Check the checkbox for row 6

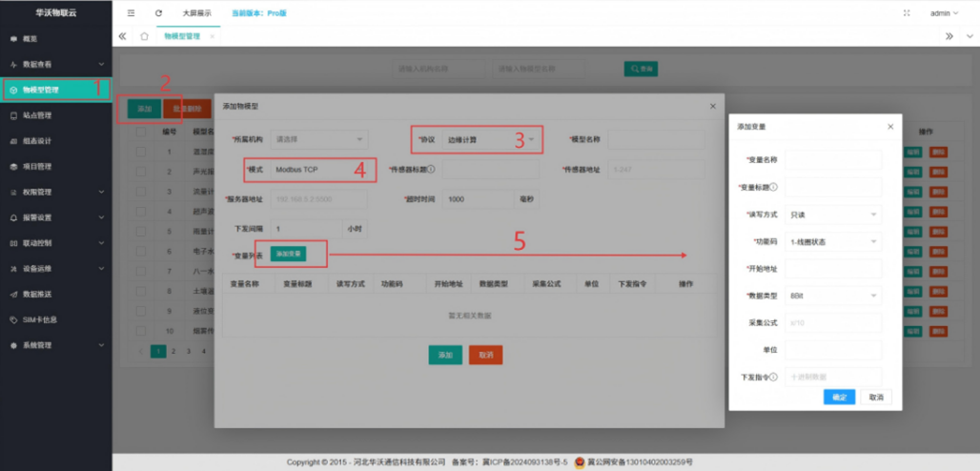click(141, 252)
